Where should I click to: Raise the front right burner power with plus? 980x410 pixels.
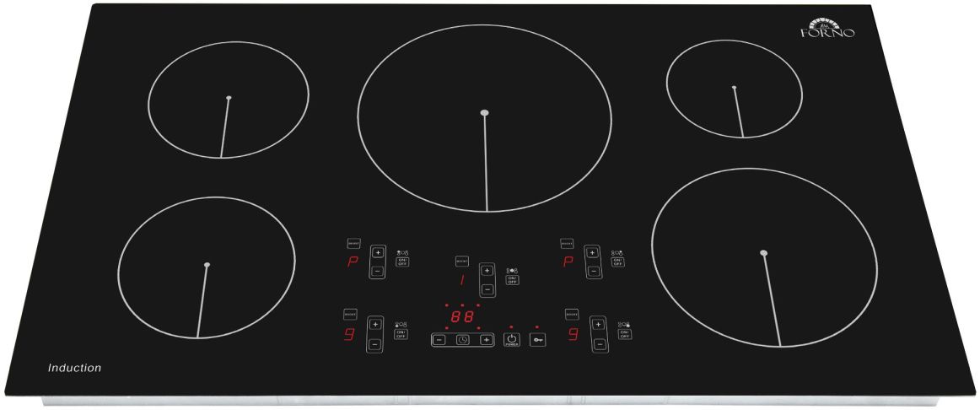pyautogui.click(x=598, y=325)
